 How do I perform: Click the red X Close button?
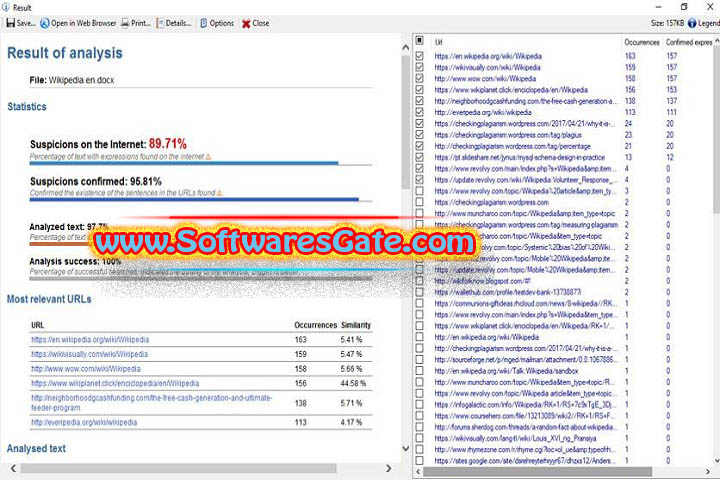(255, 23)
